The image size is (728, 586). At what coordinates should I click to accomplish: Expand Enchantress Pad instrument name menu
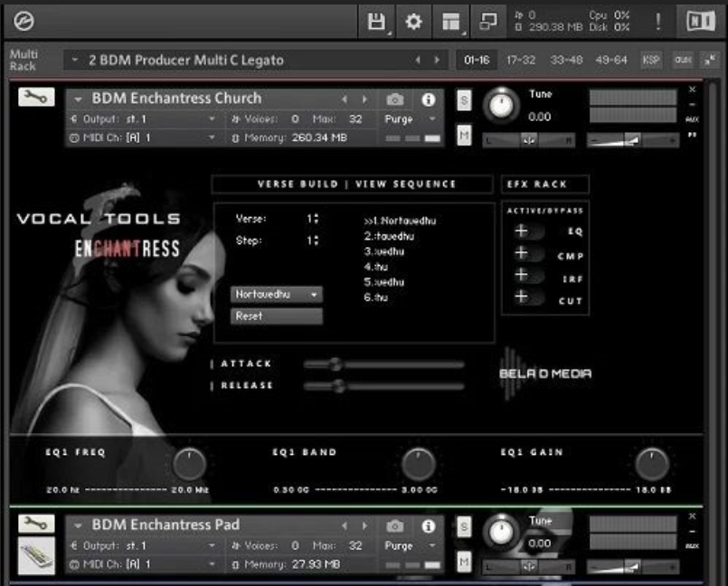point(78,525)
